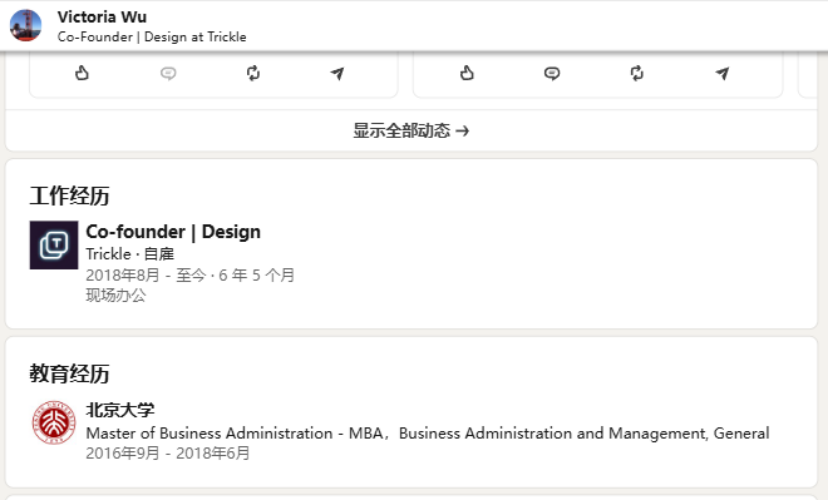The width and height of the screenshot is (828, 500).
Task: Click the 教育经历 section heading
Action: pyautogui.click(x=69, y=373)
